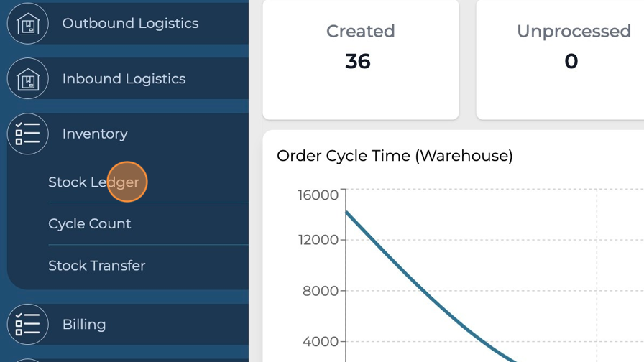Image resolution: width=644 pixels, height=362 pixels.
Task: Collapse the Inventory section label
Action: point(95,134)
